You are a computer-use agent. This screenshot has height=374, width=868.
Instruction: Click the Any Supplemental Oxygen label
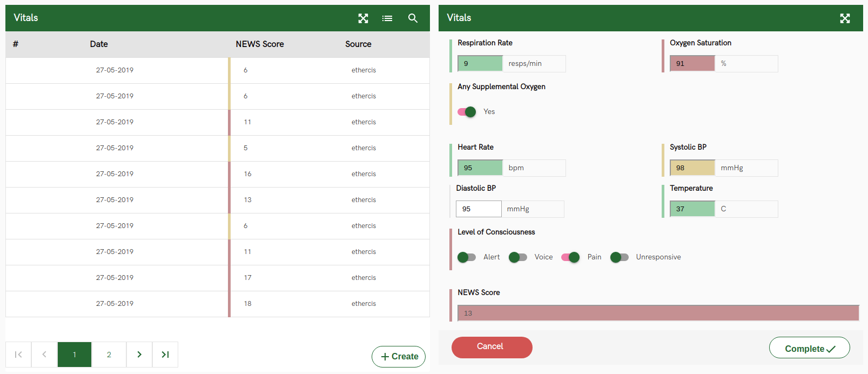[502, 87]
